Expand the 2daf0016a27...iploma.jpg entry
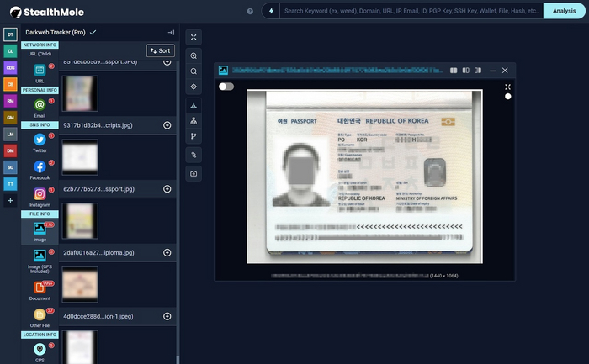Viewport: 589px width, 364px height. point(167,253)
